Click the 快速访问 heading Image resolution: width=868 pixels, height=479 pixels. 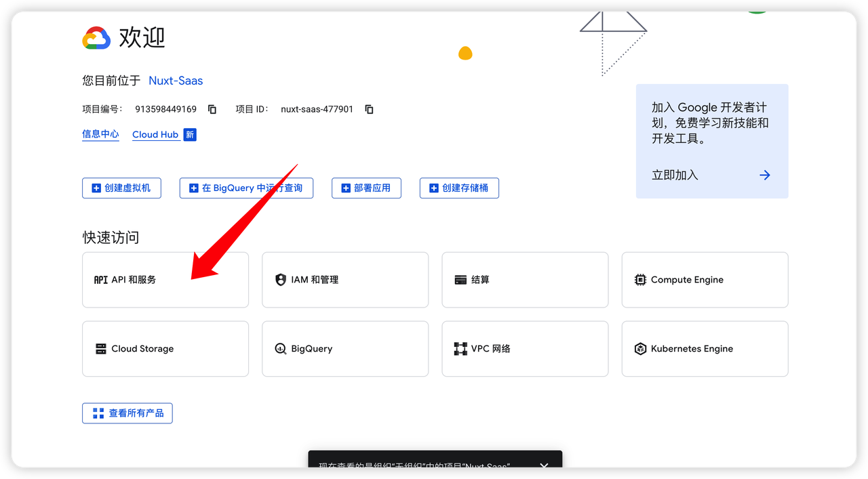tap(111, 237)
